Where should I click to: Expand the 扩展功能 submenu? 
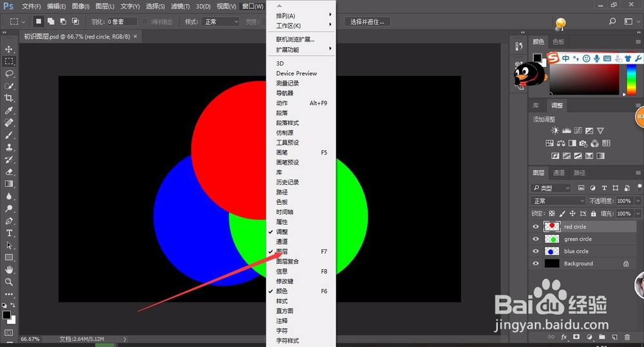(302, 50)
